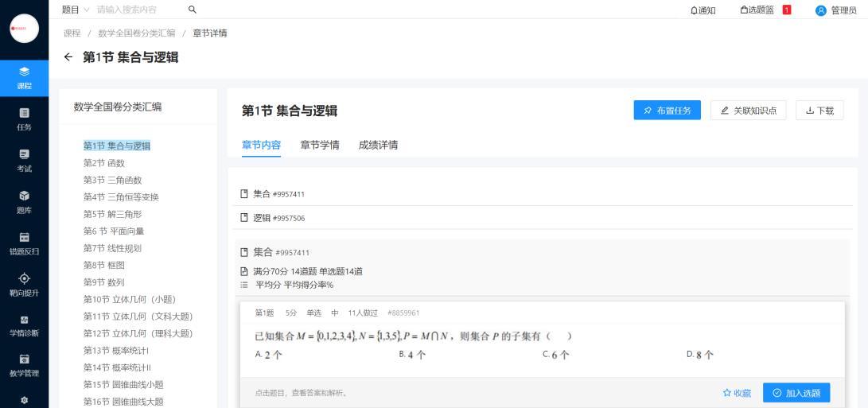Image resolution: width=868 pixels, height=408 pixels.
Task: Click the 关联知识点 button
Action: point(748,111)
